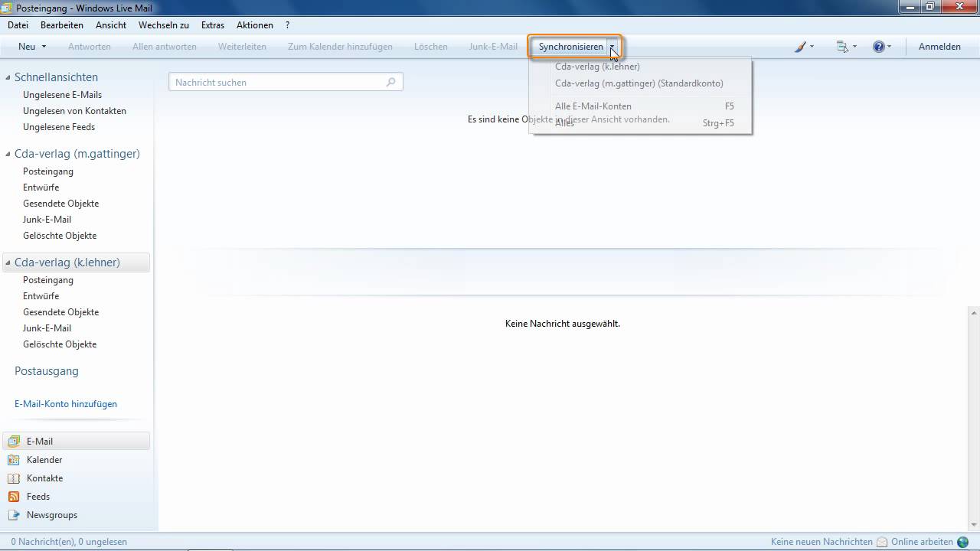Click the vertical scrollbar up arrow
Viewport: 980px width, 551px height.
click(975, 312)
